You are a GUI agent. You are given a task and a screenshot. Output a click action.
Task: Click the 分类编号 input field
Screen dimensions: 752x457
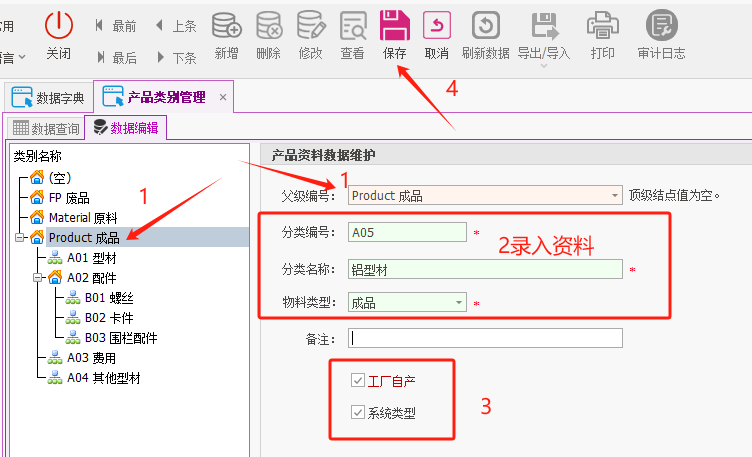(x=407, y=232)
